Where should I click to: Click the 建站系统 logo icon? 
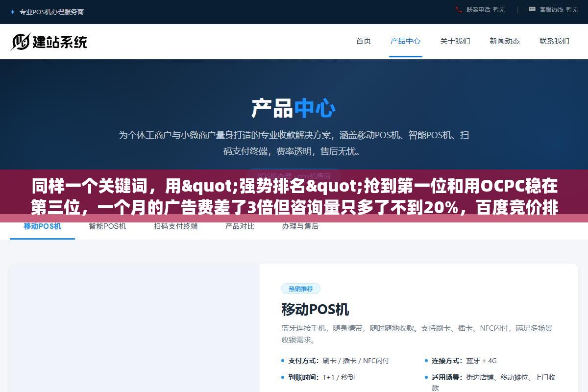point(21,42)
